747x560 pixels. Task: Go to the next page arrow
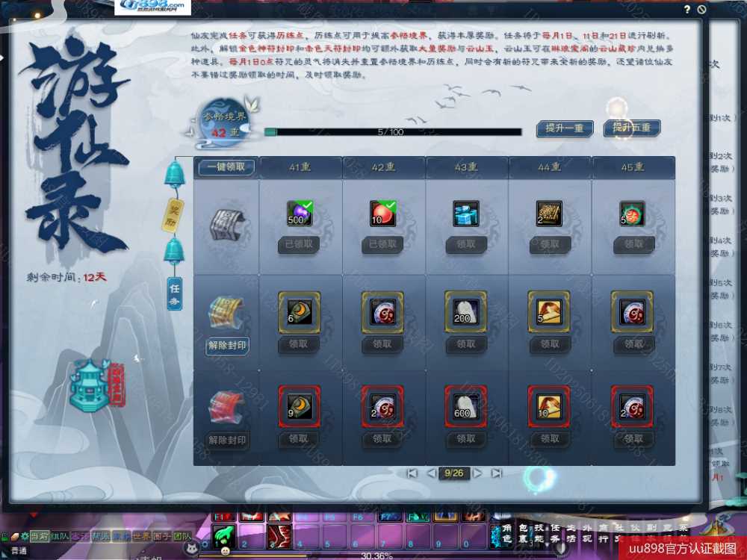[477, 473]
